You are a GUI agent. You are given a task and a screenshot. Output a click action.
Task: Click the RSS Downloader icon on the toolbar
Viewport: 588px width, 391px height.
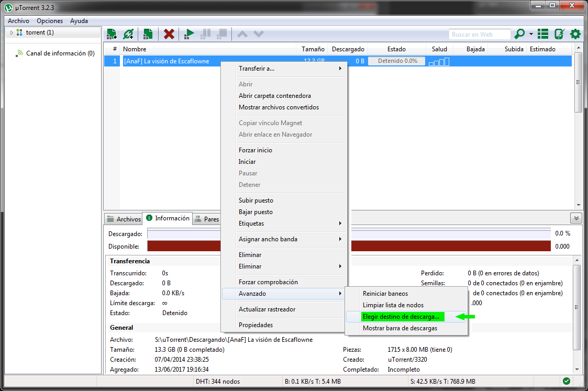coord(559,33)
